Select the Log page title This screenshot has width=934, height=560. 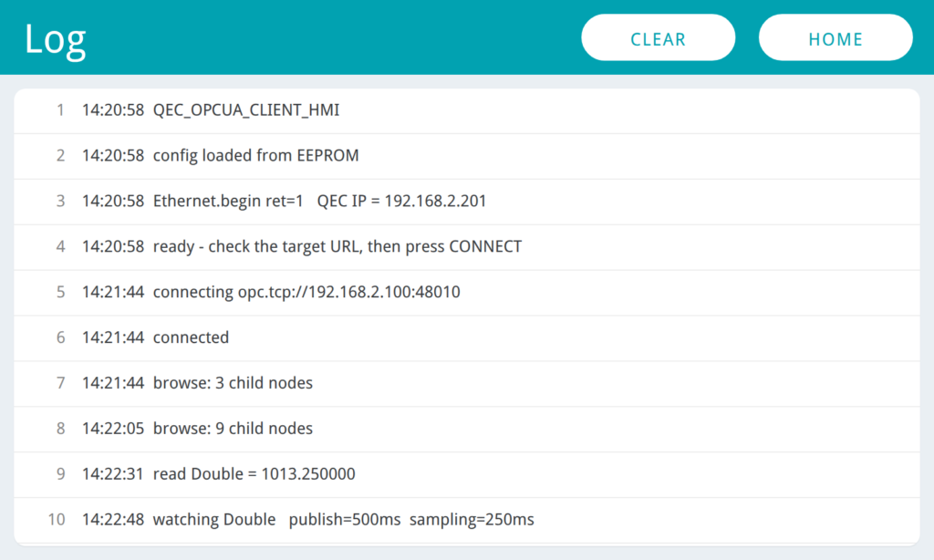56,40
